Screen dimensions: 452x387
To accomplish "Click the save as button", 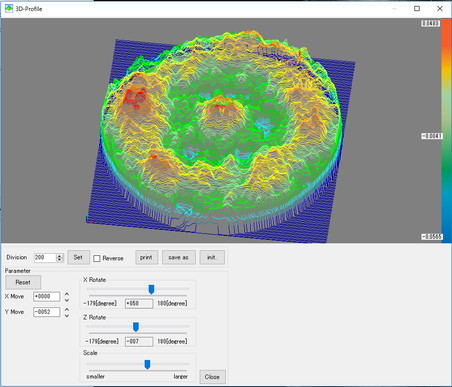I will [179, 257].
